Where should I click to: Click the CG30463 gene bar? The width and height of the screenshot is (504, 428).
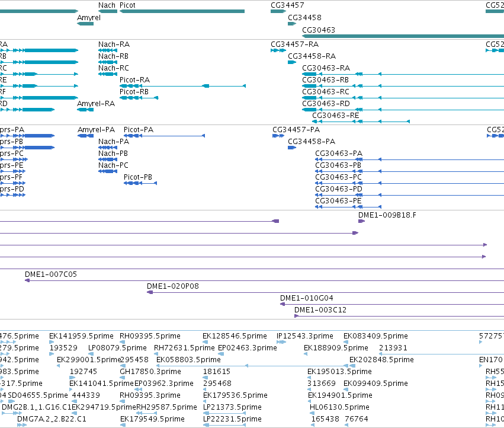point(403,36)
